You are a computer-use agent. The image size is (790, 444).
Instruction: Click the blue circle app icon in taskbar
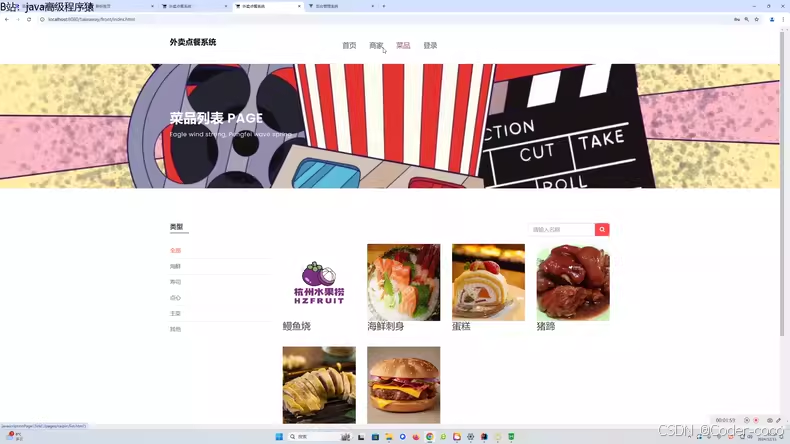[403, 436]
